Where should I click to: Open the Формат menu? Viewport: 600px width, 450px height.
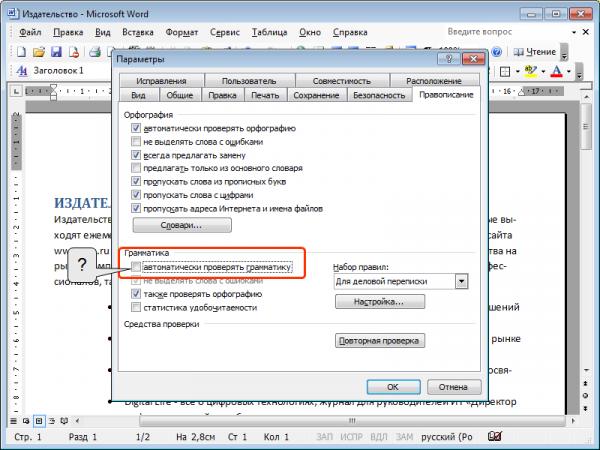coord(182,32)
